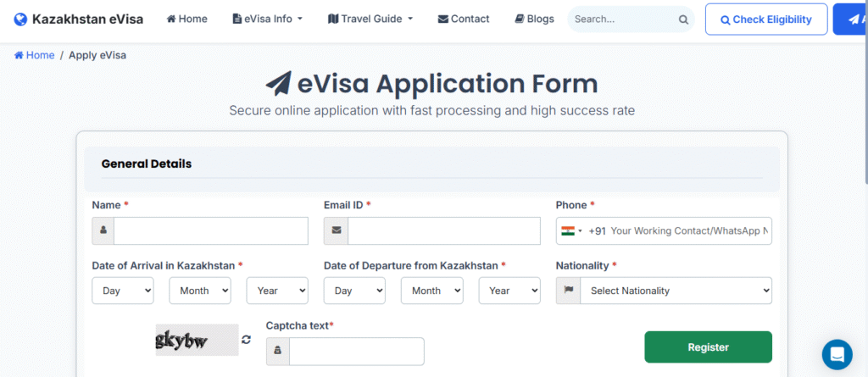868x377 pixels.
Task: Click into the Email ID input field
Action: tap(443, 230)
